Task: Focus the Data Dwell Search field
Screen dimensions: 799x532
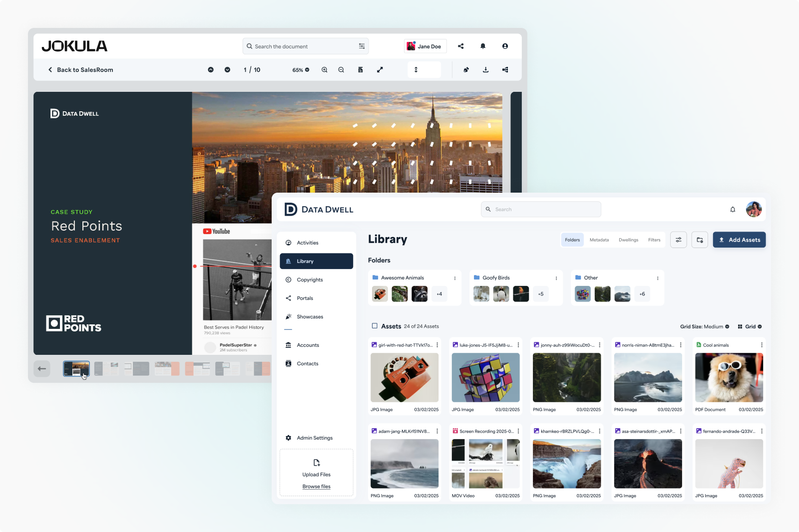Action: (x=541, y=210)
